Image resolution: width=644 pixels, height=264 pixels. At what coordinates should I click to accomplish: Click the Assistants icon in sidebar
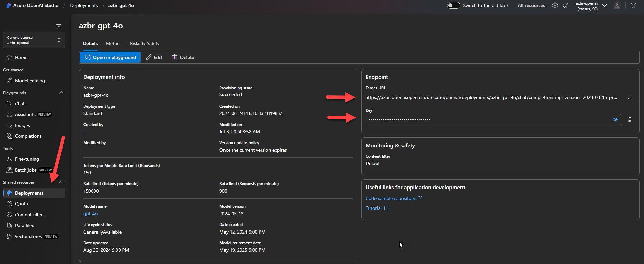(x=9, y=114)
